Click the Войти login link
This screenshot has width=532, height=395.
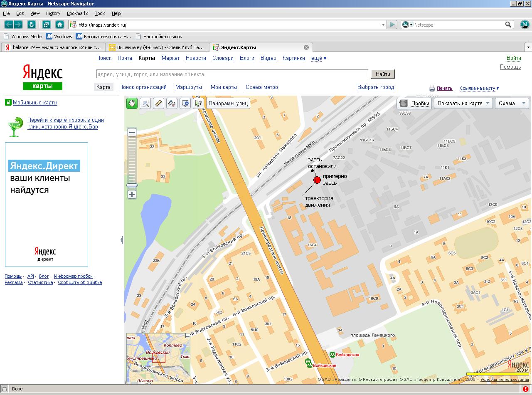(514, 58)
